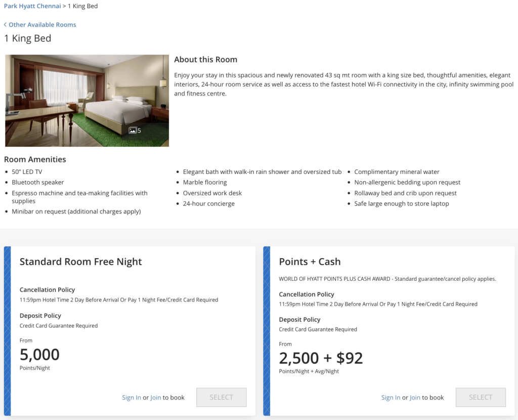This screenshot has height=420, width=518.
Task: Open the photo gallery camera icon
Action: point(132,130)
